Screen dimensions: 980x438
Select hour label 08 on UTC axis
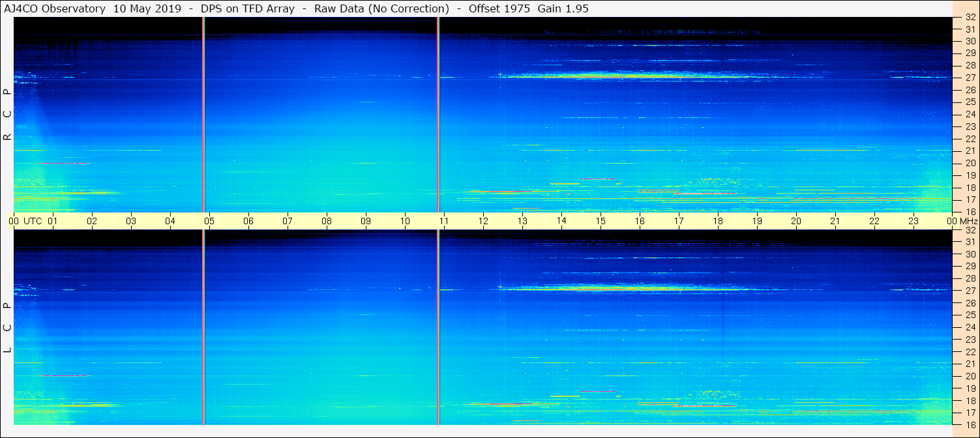coord(327,221)
